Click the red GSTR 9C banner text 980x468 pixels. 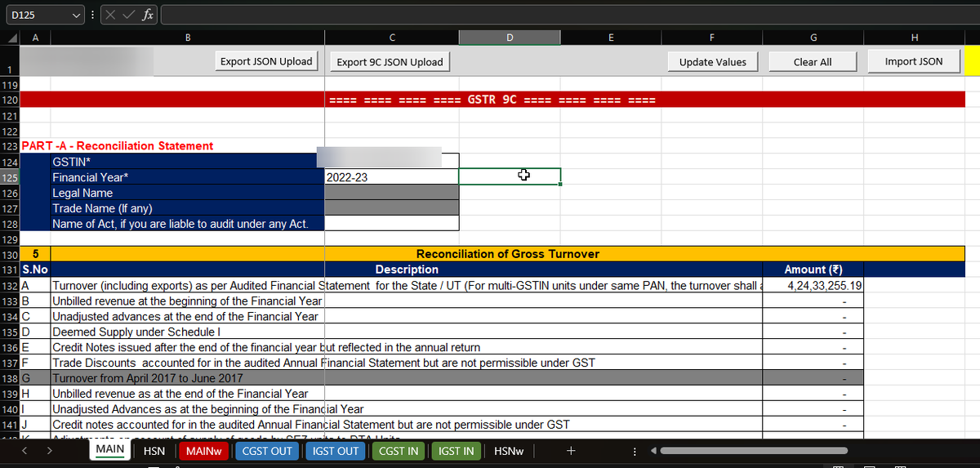point(492,100)
